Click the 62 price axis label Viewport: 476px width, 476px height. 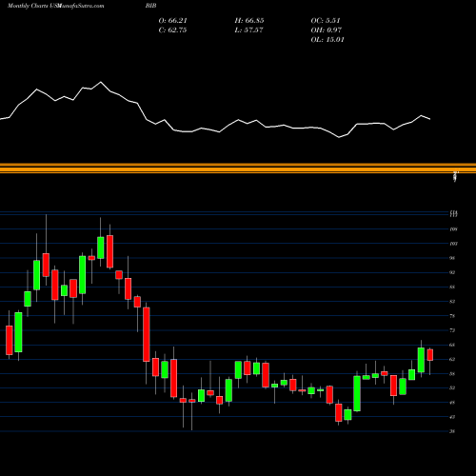pyautogui.click(x=452, y=359)
